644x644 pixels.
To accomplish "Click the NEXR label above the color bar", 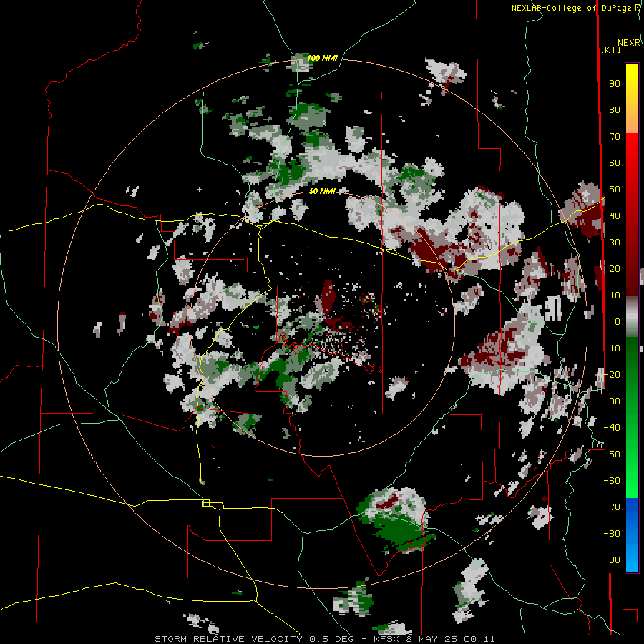I will [629, 43].
